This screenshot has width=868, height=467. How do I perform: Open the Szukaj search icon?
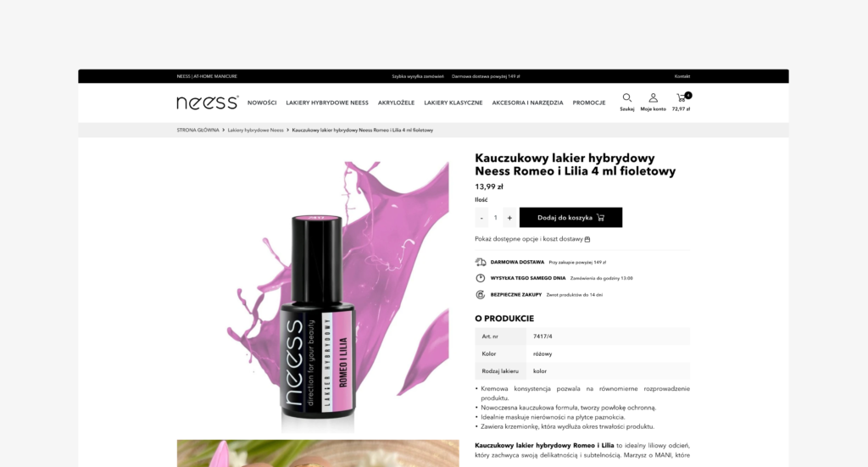pyautogui.click(x=626, y=98)
